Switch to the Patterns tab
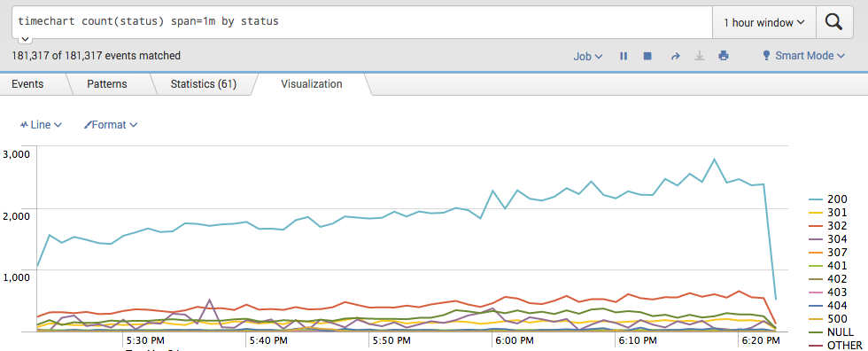 (107, 84)
